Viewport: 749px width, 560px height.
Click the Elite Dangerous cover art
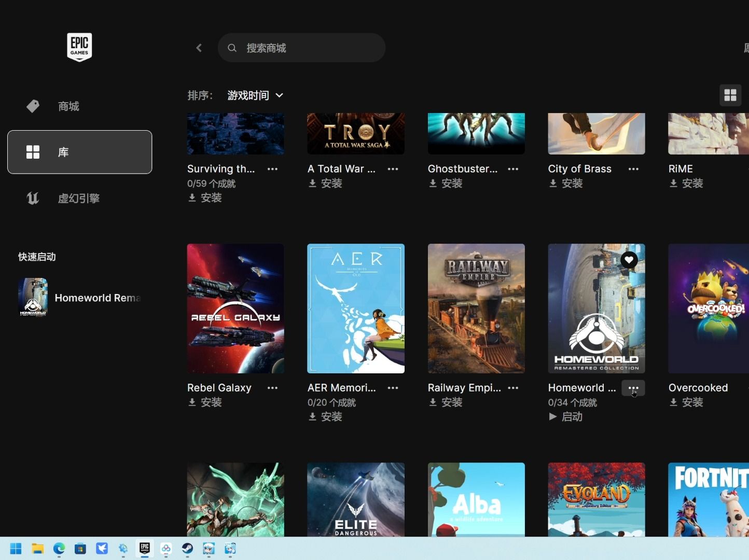(x=356, y=500)
